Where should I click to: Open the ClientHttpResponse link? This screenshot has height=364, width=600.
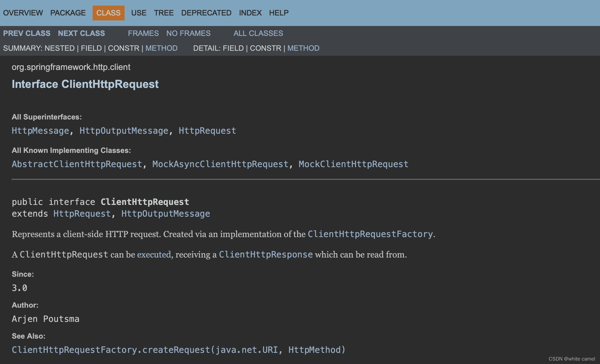click(266, 254)
